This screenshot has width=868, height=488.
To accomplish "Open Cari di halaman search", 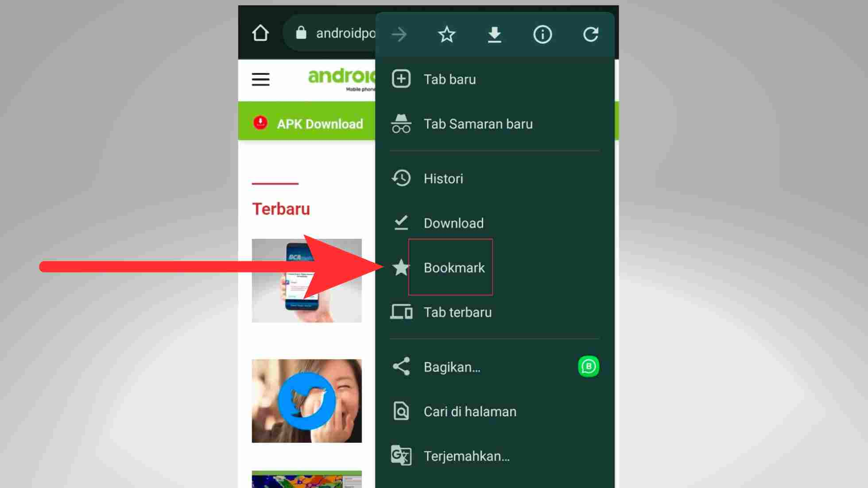I will [470, 412].
